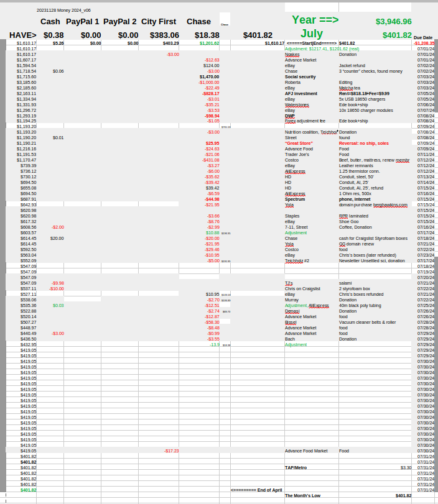The height and width of the screenshot is (504, 438).
Task: Select the Cash column header
Action: coord(50,22)
